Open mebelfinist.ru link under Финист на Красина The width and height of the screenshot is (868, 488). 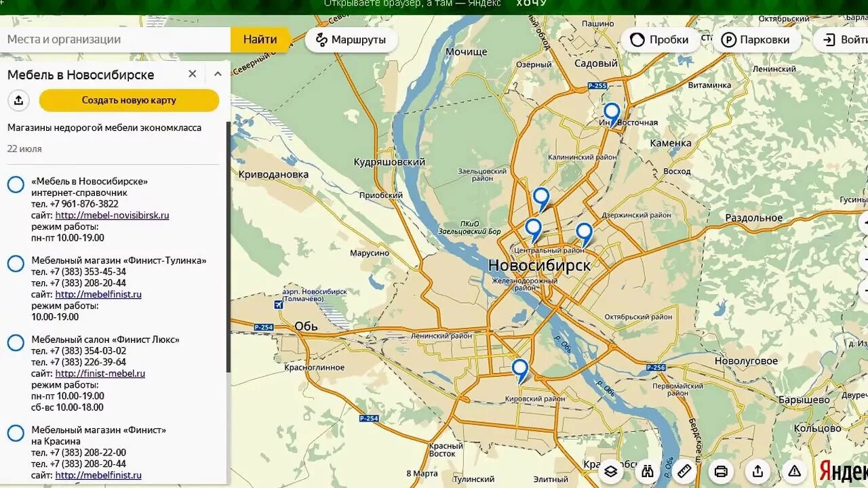click(98, 475)
